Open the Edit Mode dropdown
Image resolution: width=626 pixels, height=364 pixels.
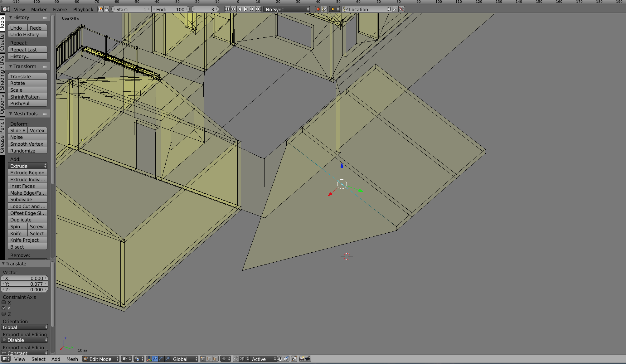(x=101, y=359)
